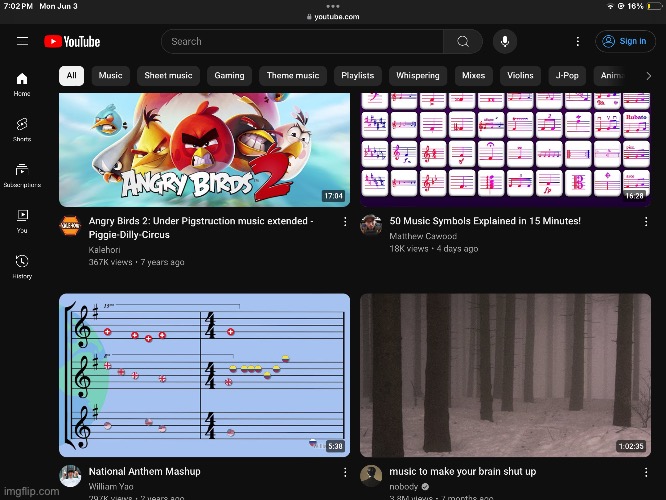Open options menu for 50 Music Symbols video
666x500 pixels.
(646, 221)
